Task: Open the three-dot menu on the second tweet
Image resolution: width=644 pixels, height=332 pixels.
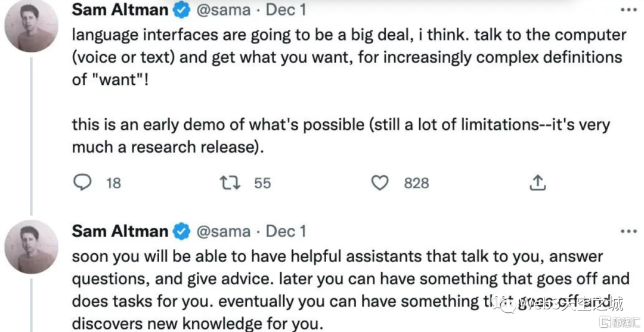Action: click(x=628, y=231)
